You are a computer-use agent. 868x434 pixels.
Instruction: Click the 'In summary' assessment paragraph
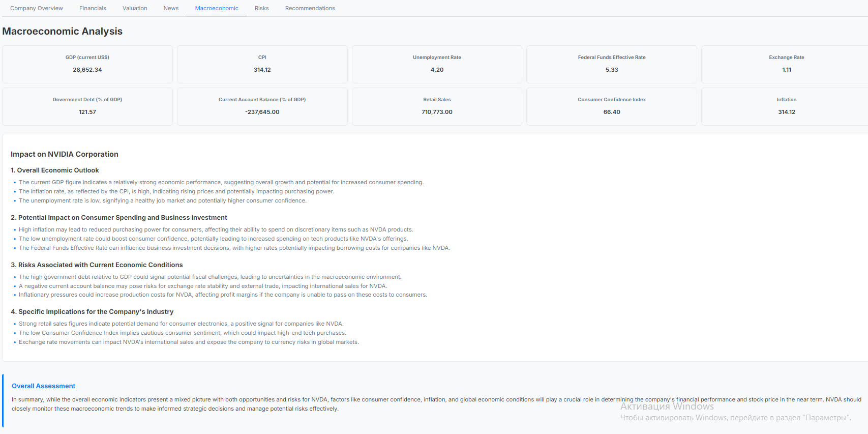coord(436,404)
